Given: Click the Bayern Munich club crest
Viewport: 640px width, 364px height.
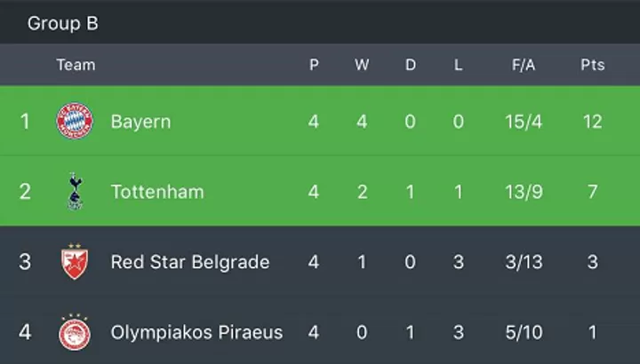Looking at the screenshot, I should pyautogui.click(x=75, y=121).
